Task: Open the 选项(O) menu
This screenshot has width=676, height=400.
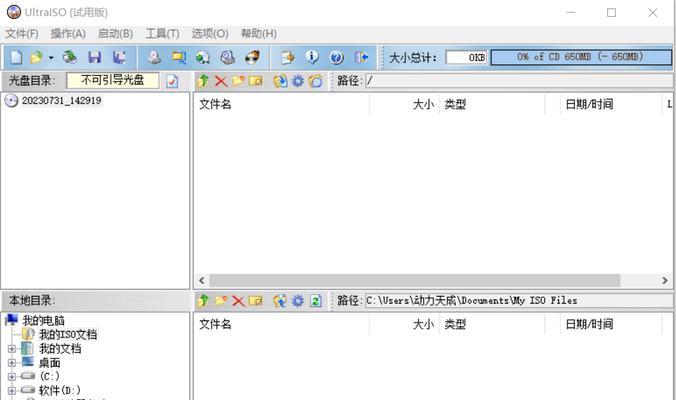Action: [210, 34]
